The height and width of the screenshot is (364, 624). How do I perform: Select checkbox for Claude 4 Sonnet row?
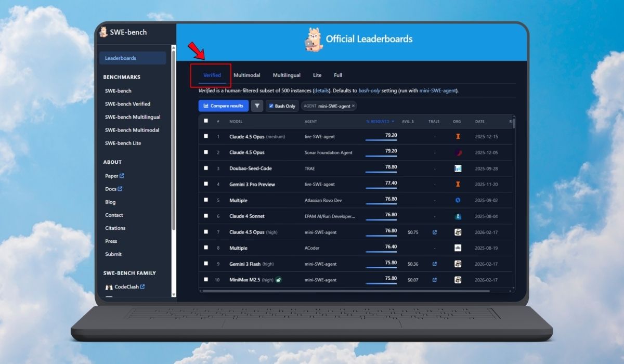[206, 216]
